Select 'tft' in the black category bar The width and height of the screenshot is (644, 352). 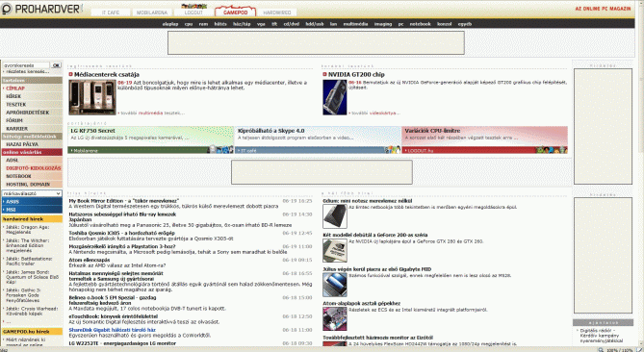coord(274,24)
